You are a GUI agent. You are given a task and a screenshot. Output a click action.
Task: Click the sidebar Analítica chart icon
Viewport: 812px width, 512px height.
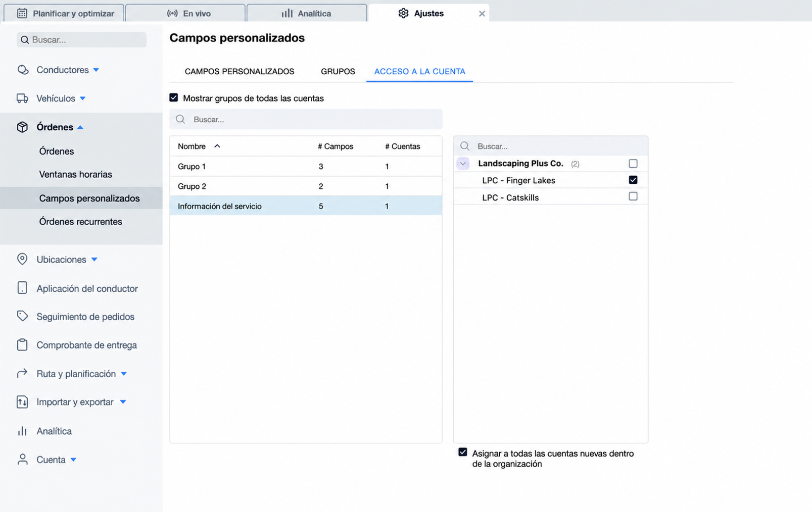[x=22, y=431]
